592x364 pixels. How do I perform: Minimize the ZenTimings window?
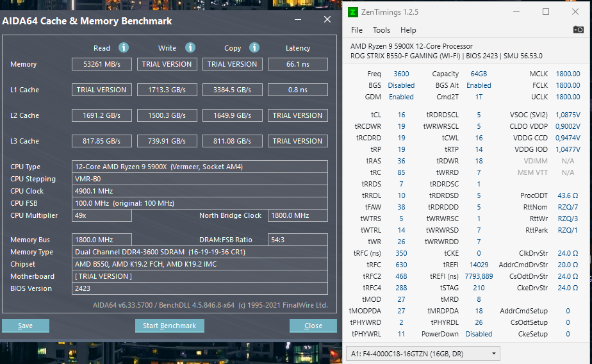point(516,12)
